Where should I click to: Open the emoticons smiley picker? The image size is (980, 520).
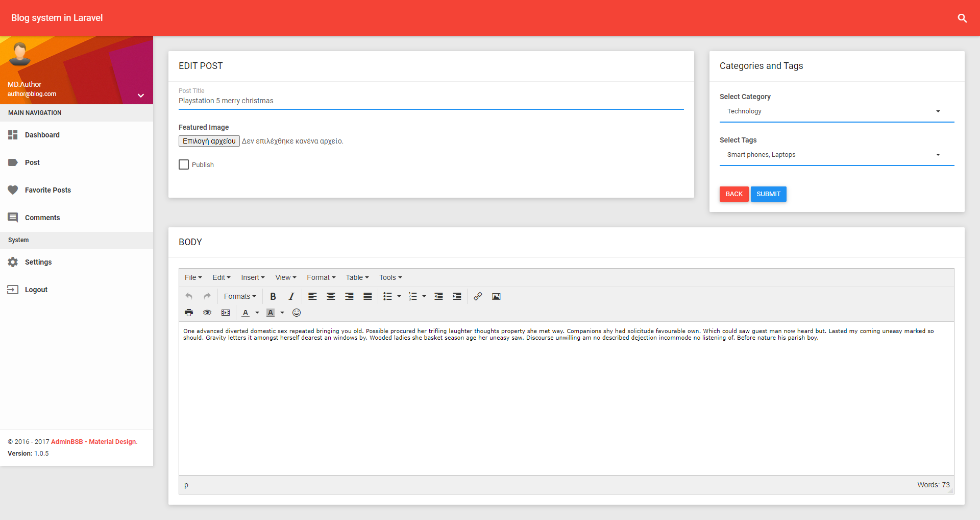coord(297,313)
